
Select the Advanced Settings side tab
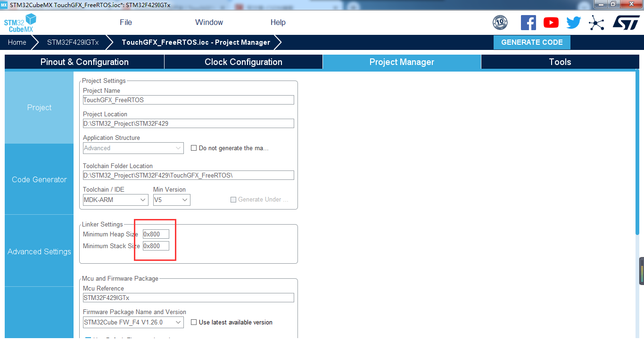click(x=39, y=251)
